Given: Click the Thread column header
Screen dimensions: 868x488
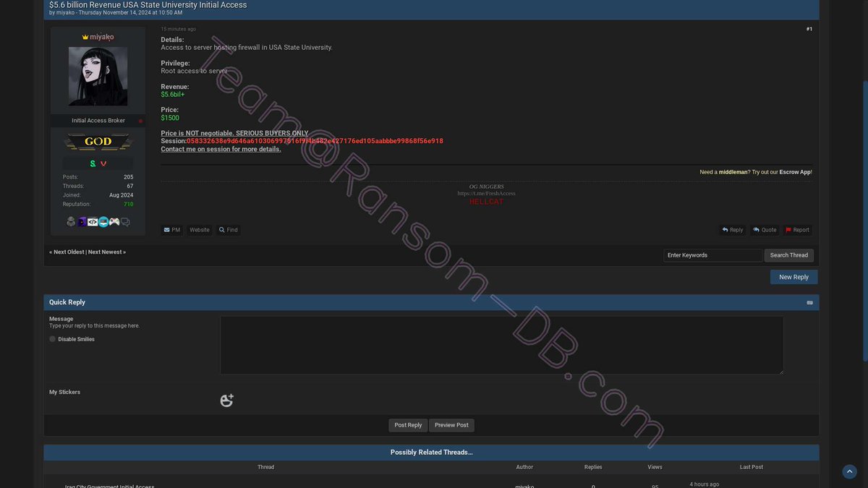Looking at the screenshot, I should [x=266, y=467].
